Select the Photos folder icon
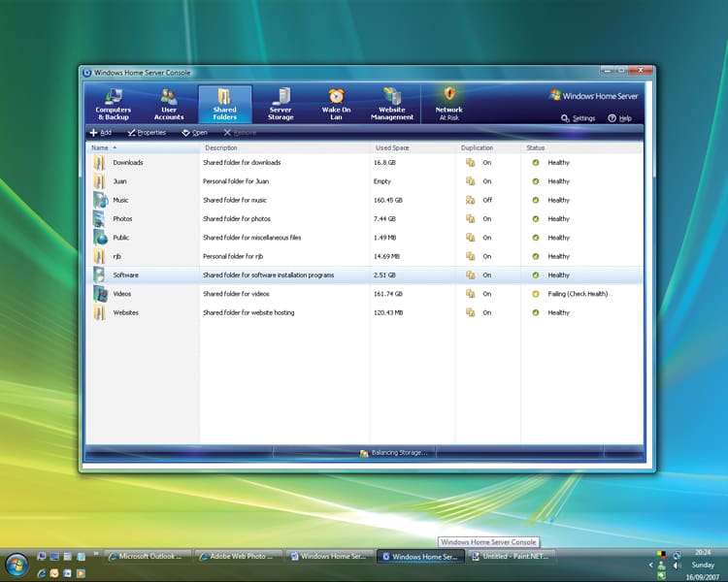The image size is (728, 582). (x=99, y=218)
